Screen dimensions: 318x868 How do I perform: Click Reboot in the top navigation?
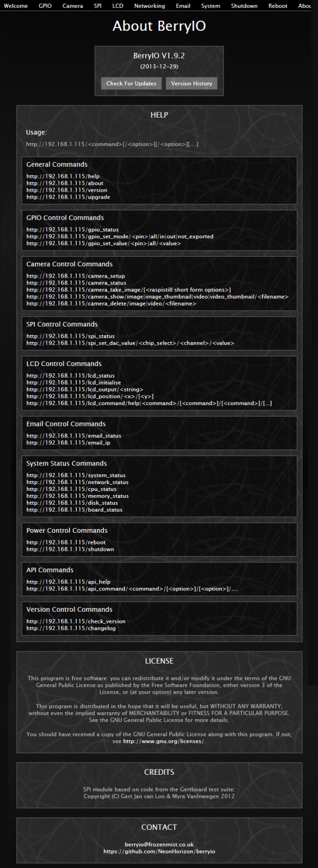(278, 6)
